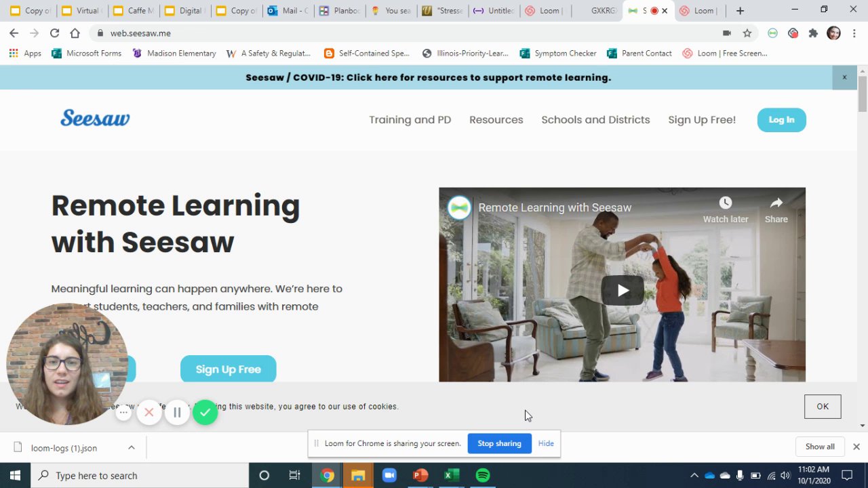The image size is (868, 488).
Task: Open Schools and Districts menu
Action: pos(595,119)
